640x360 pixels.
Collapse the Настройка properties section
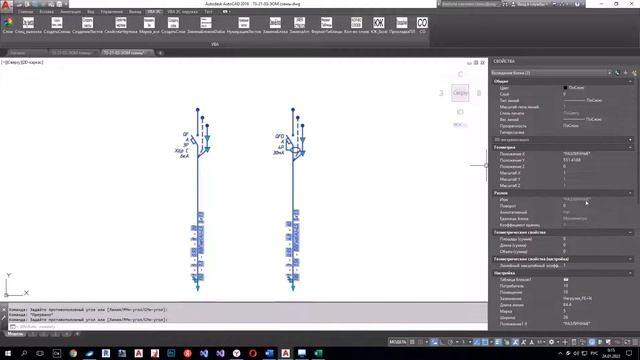point(630,273)
